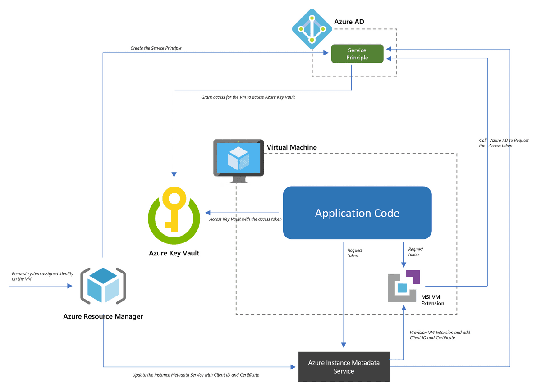Click the Azure Resource Manager cube icon
Viewport: 541px width, 392px height.
(103, 286)
